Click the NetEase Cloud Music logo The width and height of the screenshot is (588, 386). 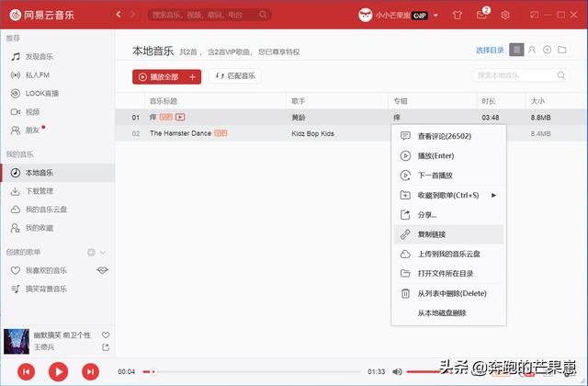coord(41,15)
